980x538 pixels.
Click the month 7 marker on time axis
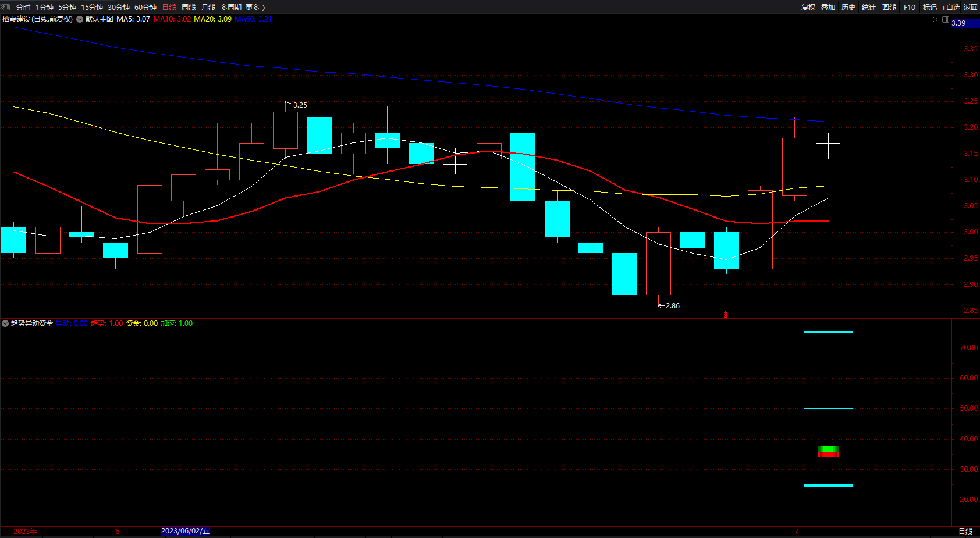pos(796,532)
